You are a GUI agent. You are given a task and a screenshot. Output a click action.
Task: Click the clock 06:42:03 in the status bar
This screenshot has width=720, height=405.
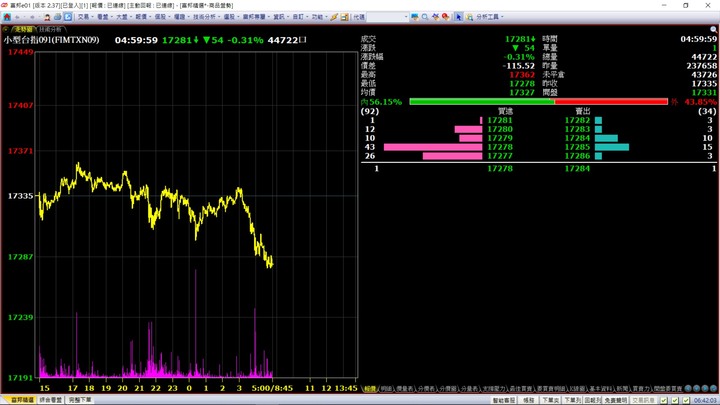tap(704, 400)
